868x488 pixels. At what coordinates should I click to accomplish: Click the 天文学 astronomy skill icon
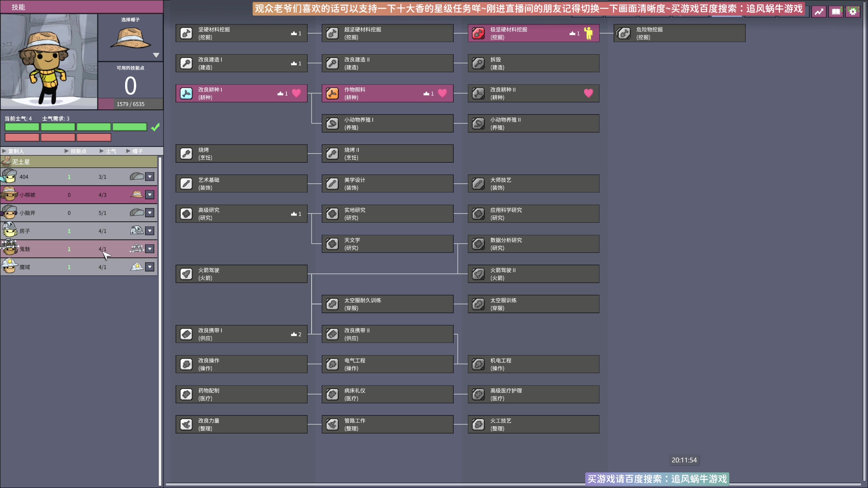click(332, 244)
